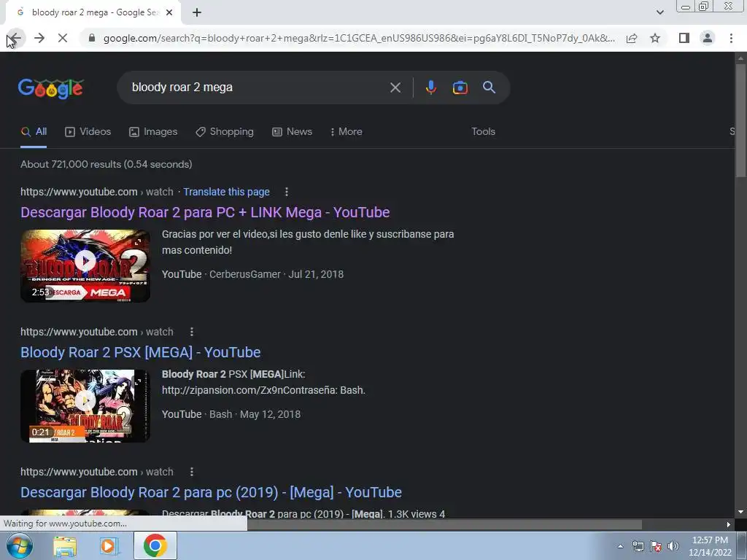Expand the tab search chevron
Screen dimensions: 747x560
659,12
